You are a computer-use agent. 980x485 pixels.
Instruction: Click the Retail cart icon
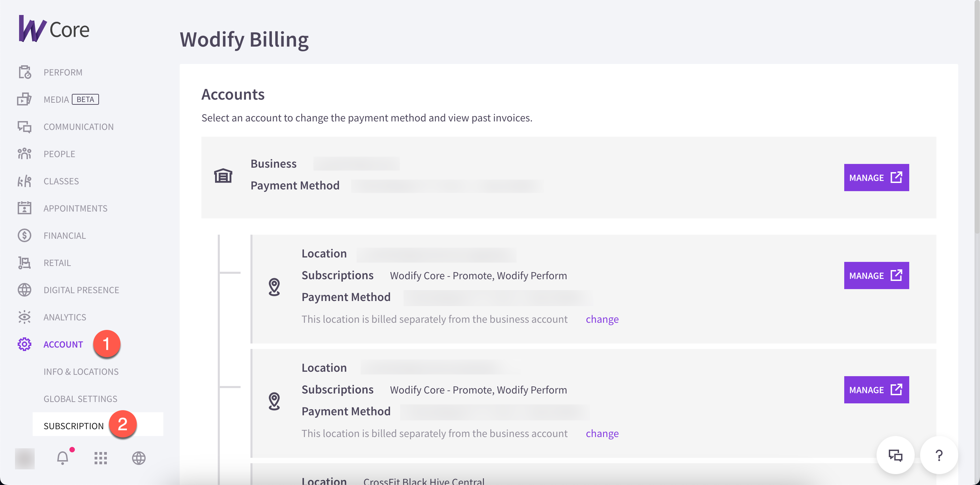(24, 263)
